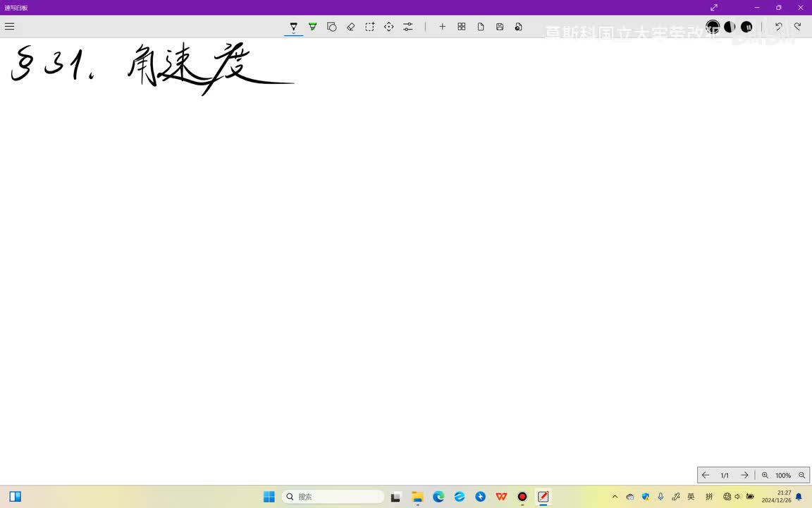This screenshot has width=812, height=508.
Task: Click the export/save-as icon
Action: click(518, 26)
